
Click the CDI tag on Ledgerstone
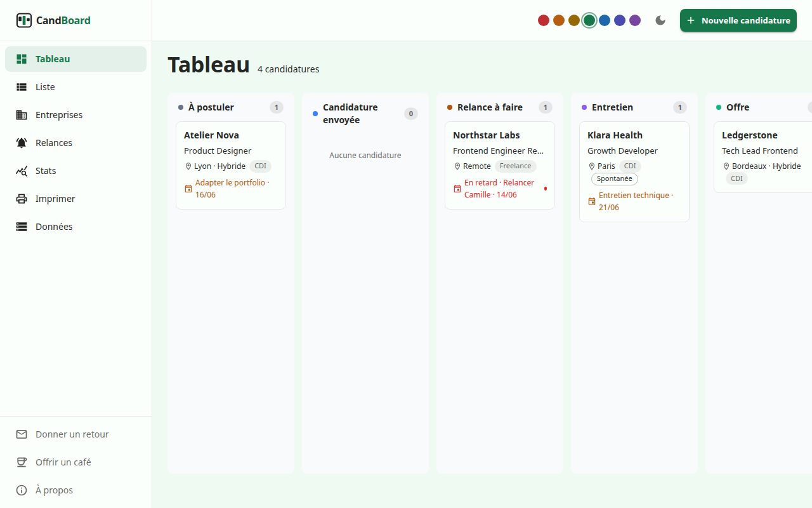click(x=737, y=179)
